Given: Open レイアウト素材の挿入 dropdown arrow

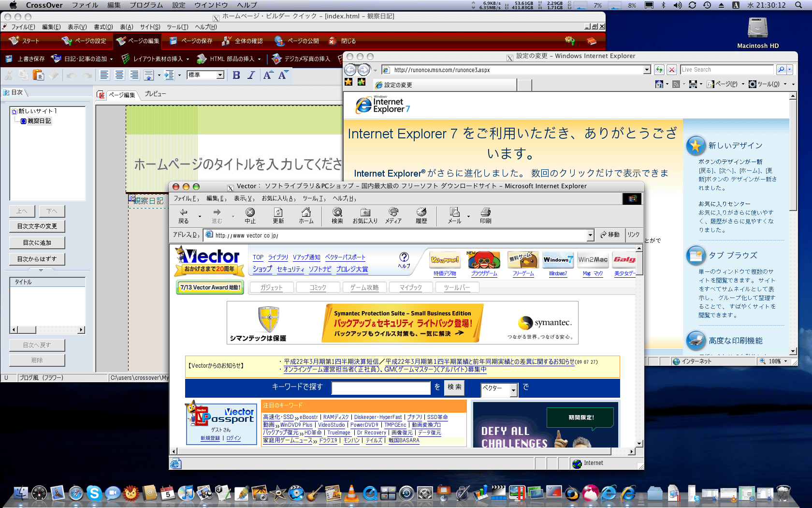Looking at the screenshot, I should click(187, 60).
